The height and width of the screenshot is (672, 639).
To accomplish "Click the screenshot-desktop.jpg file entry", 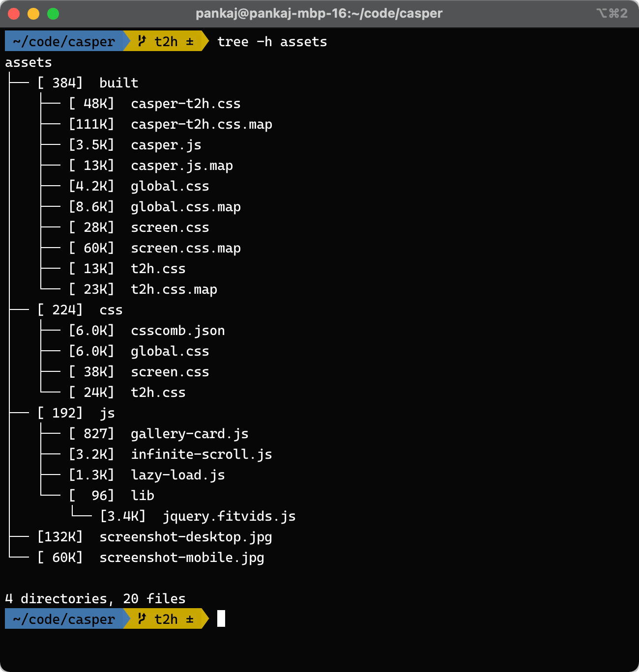I will 186,537.
